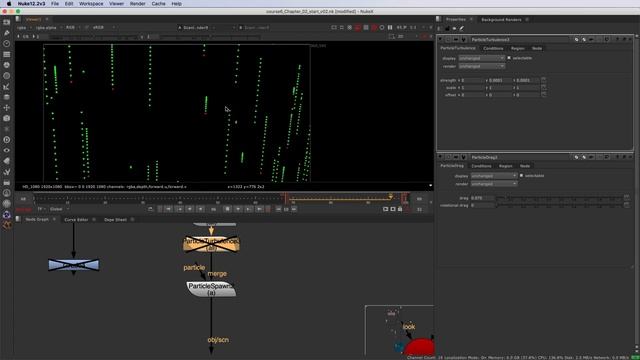Toggle selectable checkbox in ParticleTurbulence2
640x360 pixels.
509,58
